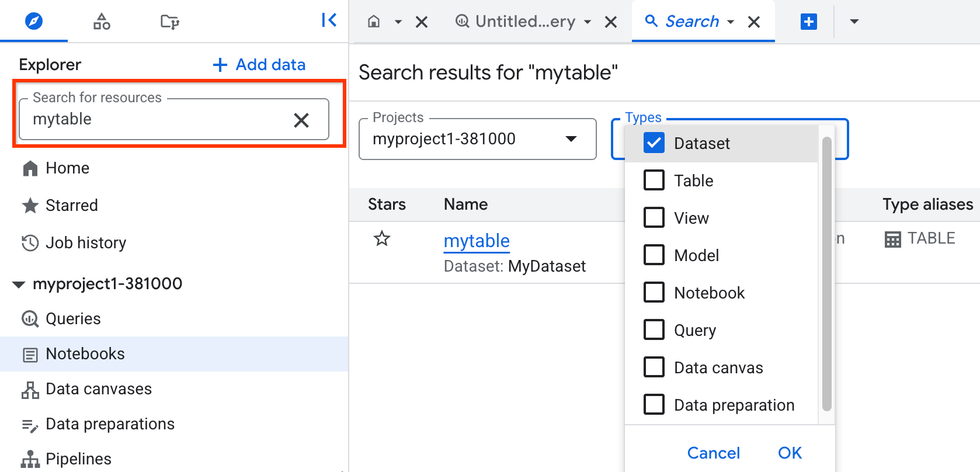This screenshot has height=472, width=980.
Task: Click the Search for resources field
Action: tap(158, 120)
